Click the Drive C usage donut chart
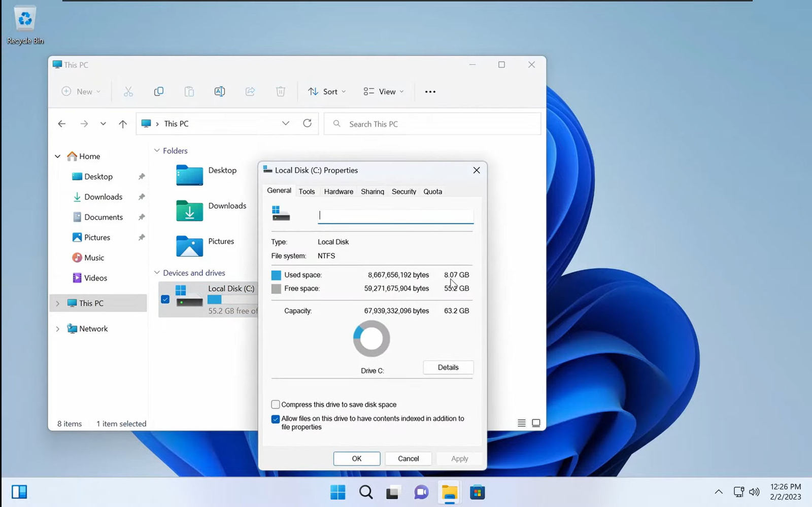 coord(371,338)
